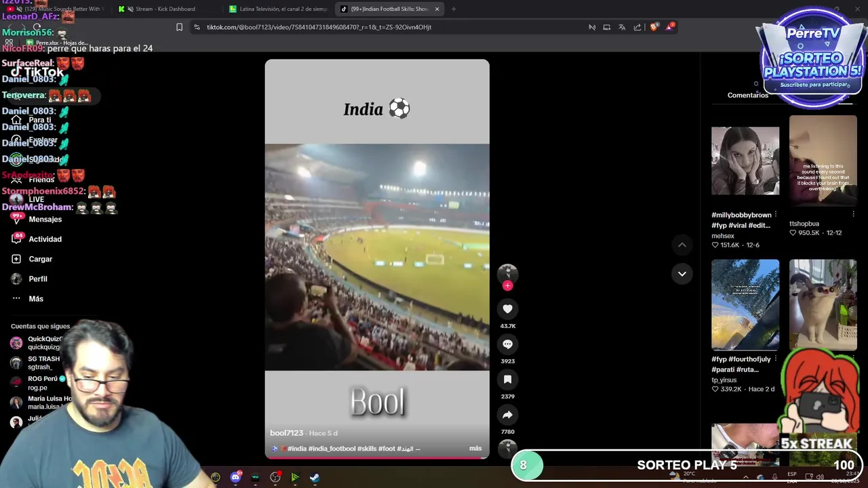Click translate page icon in address bar
868x488 pixels.
tap(622, 27)
